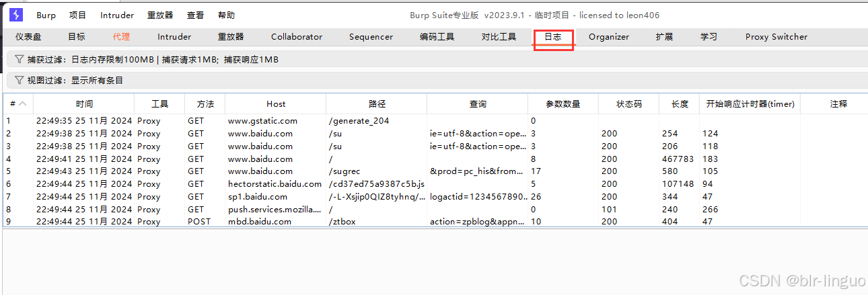Sort by 开始响应计时器(timer) column header

750,104
